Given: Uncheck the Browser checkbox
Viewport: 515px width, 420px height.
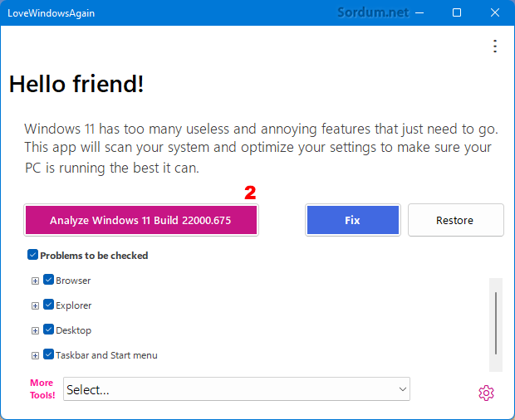Looking at the screenshot, I should [x=49, y=280].
